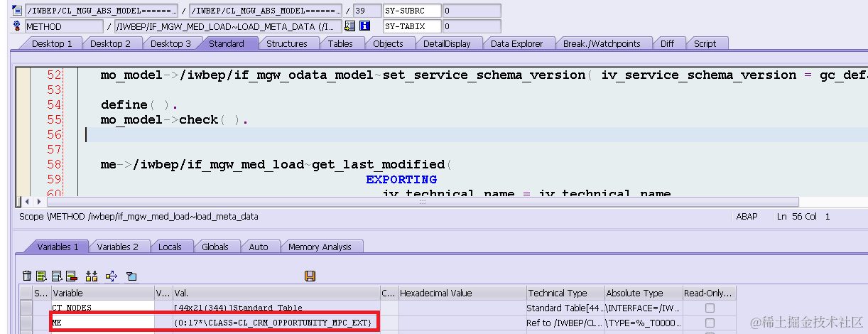The width and height of the screenshot is (868, 334).
Task: Click the second /IWBEP/CL_MGW_ABS_MODEL include field
Action: (x=266, y=11)
